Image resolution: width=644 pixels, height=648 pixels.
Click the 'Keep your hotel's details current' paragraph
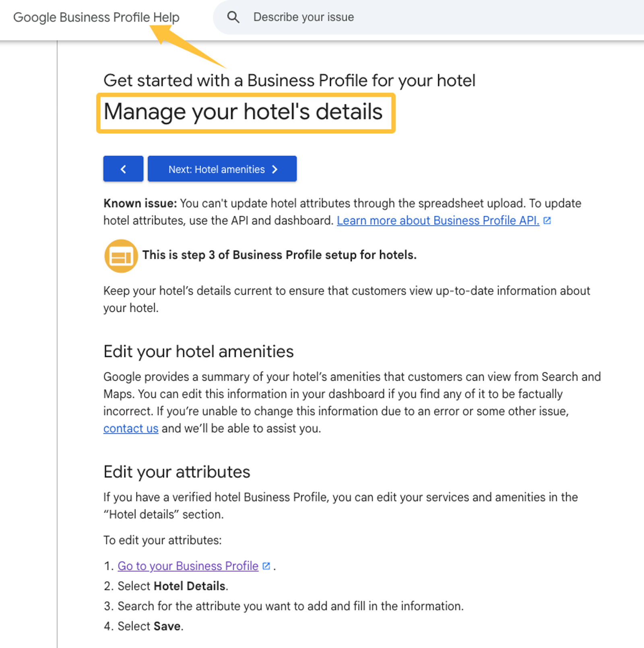coord(347,299)
